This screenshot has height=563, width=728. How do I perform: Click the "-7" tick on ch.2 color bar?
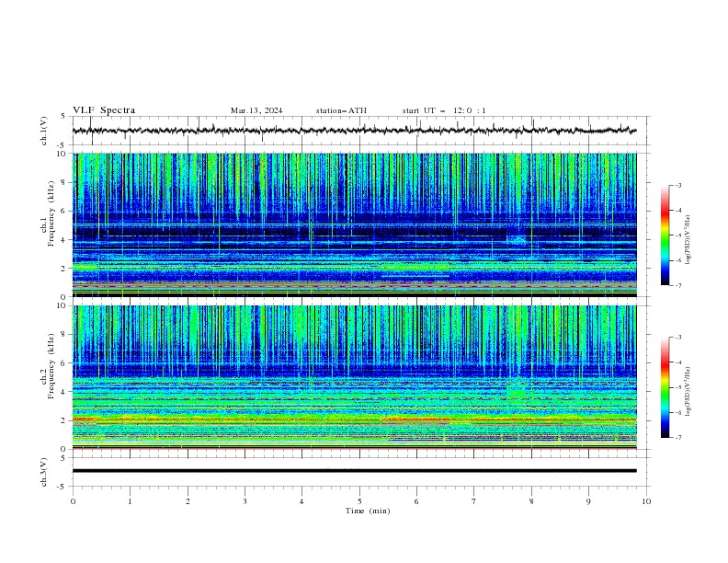coord(678,438)
